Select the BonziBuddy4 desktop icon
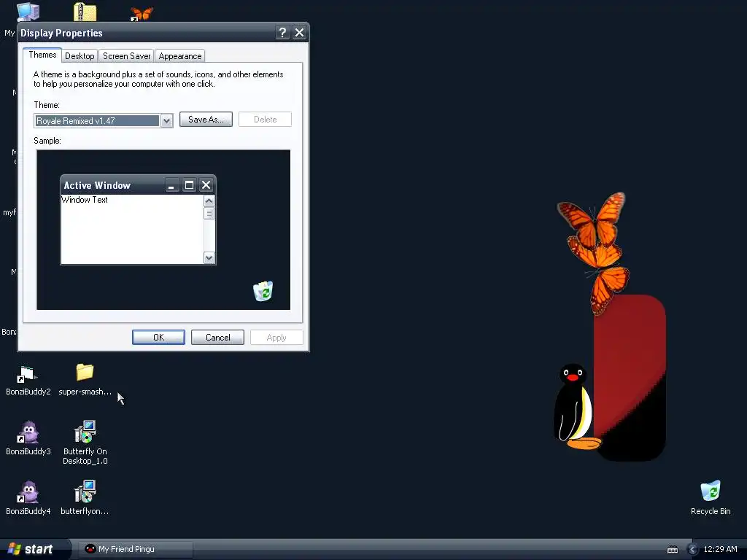The width and height of the screenshot is (747, 560). coord(28,498)
